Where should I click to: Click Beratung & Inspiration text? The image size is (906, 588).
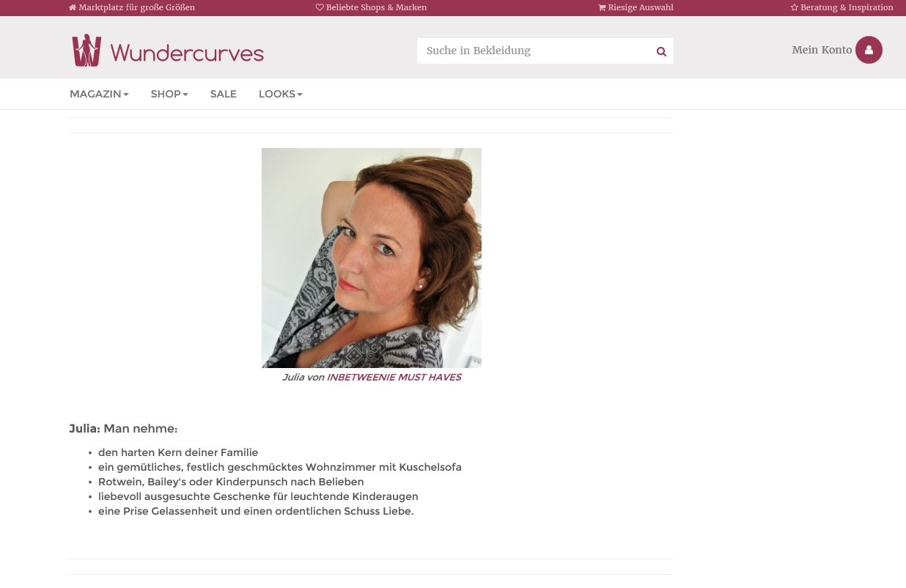pos(847,8)
